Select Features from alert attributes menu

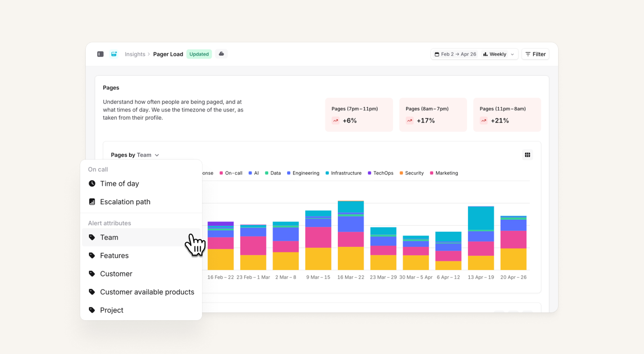point(114,255)
